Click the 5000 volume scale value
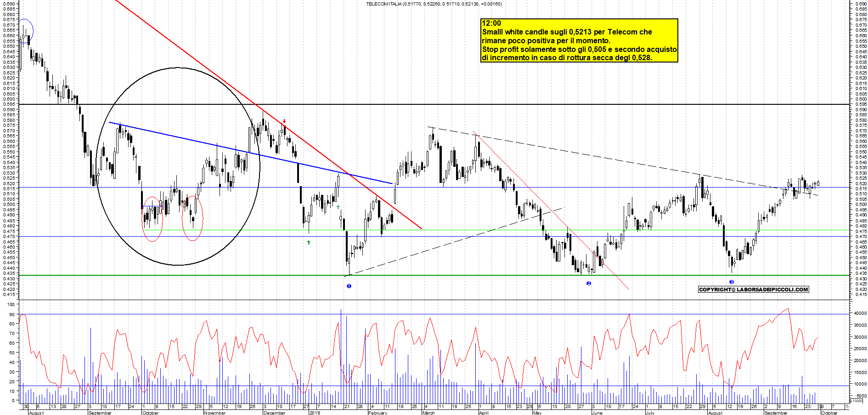 click(862, 396)
